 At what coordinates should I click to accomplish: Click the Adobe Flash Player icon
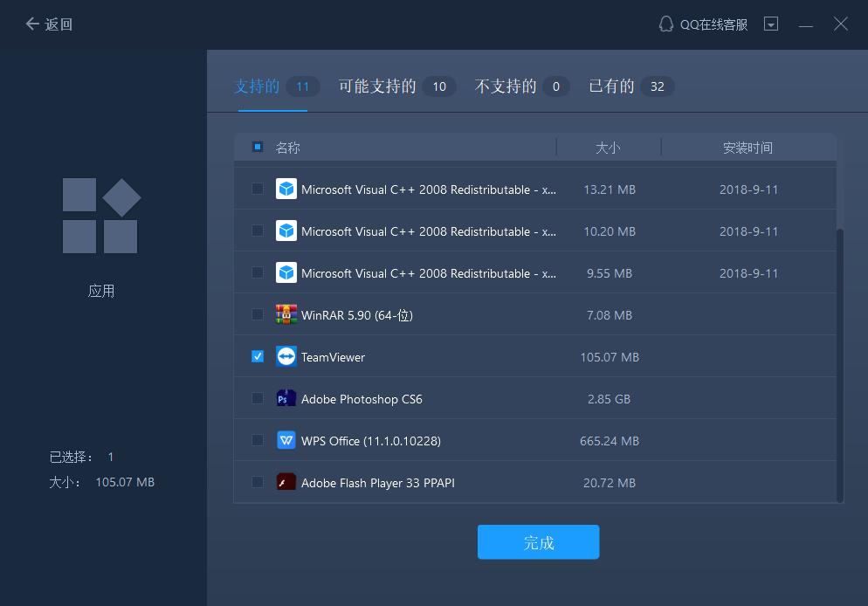pyautogui.click(x=286, y=482)
